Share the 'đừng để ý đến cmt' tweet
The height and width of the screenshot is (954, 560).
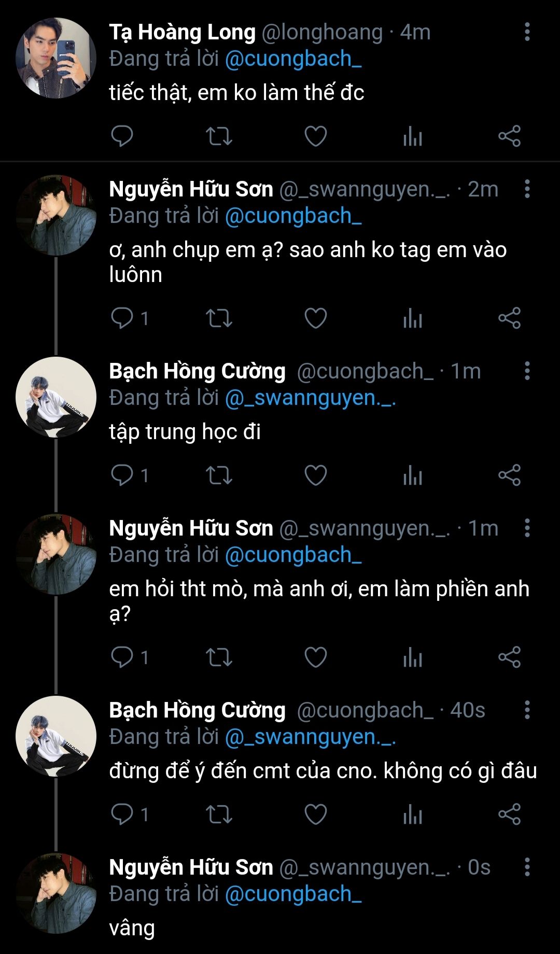[x=509, y=815]
